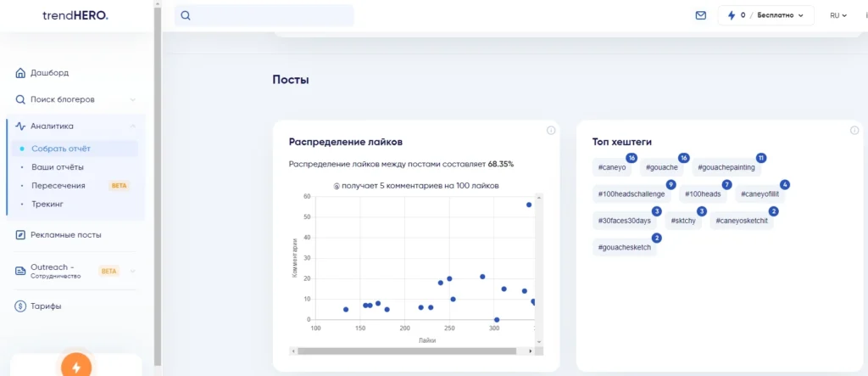This screenshot has width=868, height=376.
Task: Select the #caneyosketchit hashtag
Action: (x=742, y=221)
